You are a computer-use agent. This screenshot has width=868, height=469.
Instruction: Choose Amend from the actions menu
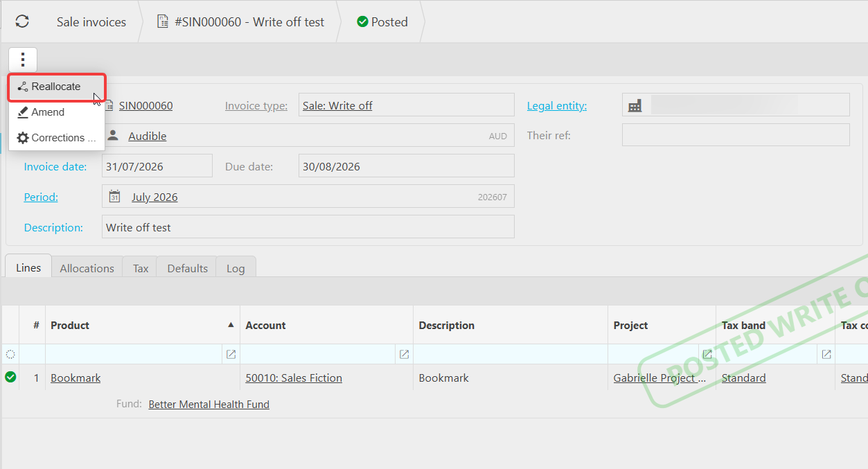[56, 112]
